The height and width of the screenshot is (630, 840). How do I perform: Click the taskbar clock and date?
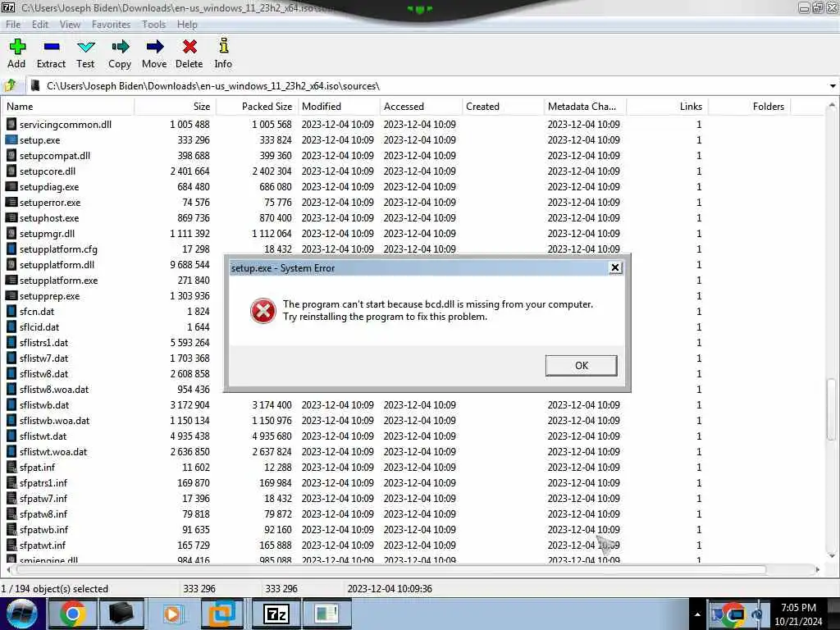coord(798,614)
